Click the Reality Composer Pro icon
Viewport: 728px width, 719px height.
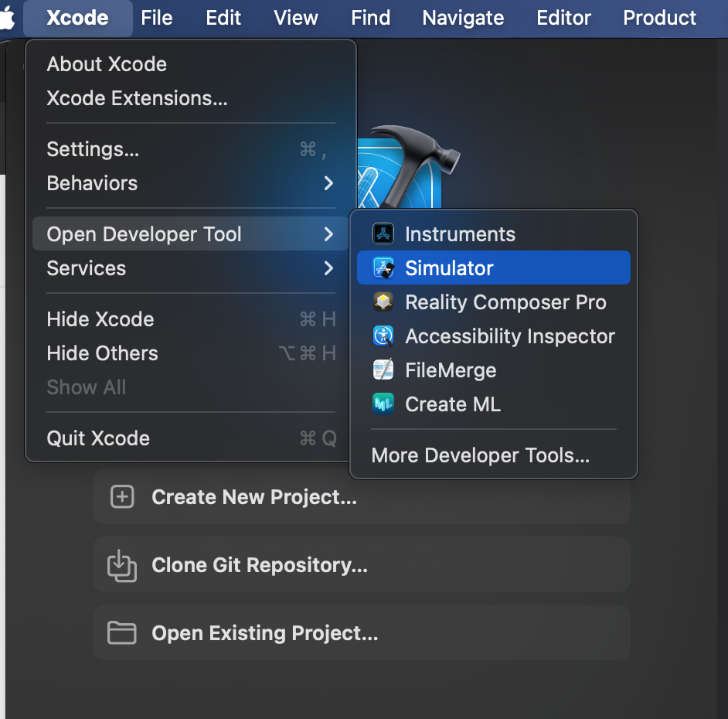tap(383, 302)
